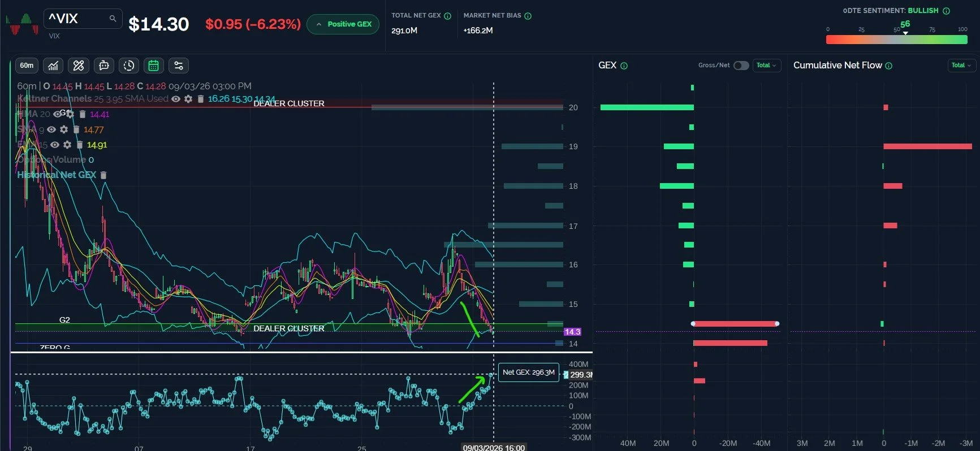This screenshot has width=980, height=451.
Task: Click the +166.2M Market Net Bias value
Action: point(478,31)
